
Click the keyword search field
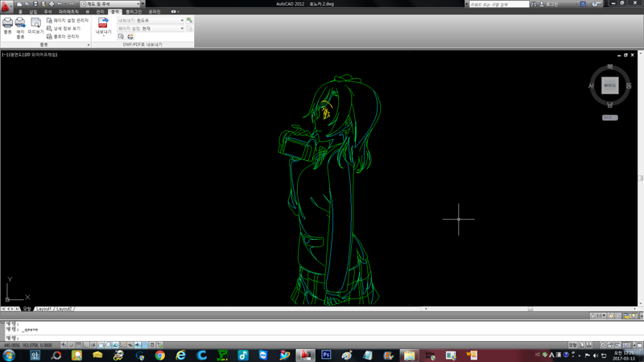click(x=498, y=4)
